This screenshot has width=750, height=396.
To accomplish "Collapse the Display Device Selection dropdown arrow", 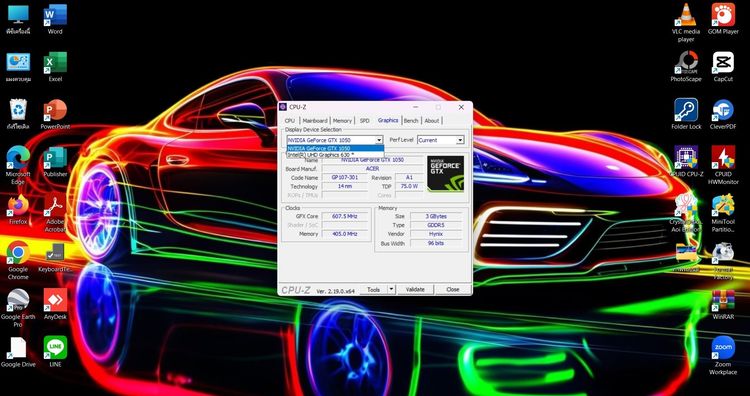I will (x=379, y=140).
